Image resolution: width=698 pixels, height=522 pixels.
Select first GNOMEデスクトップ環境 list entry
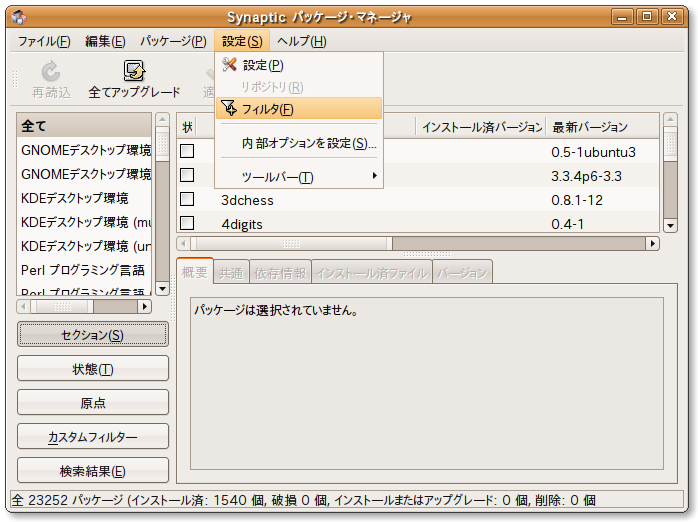point(85,150)
